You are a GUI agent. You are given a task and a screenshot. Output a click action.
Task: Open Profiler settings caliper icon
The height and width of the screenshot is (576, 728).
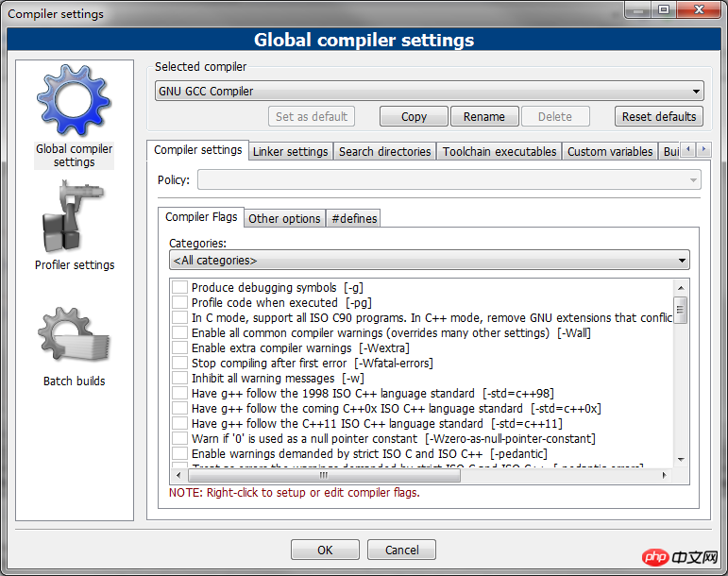click(x=74, y=216)
